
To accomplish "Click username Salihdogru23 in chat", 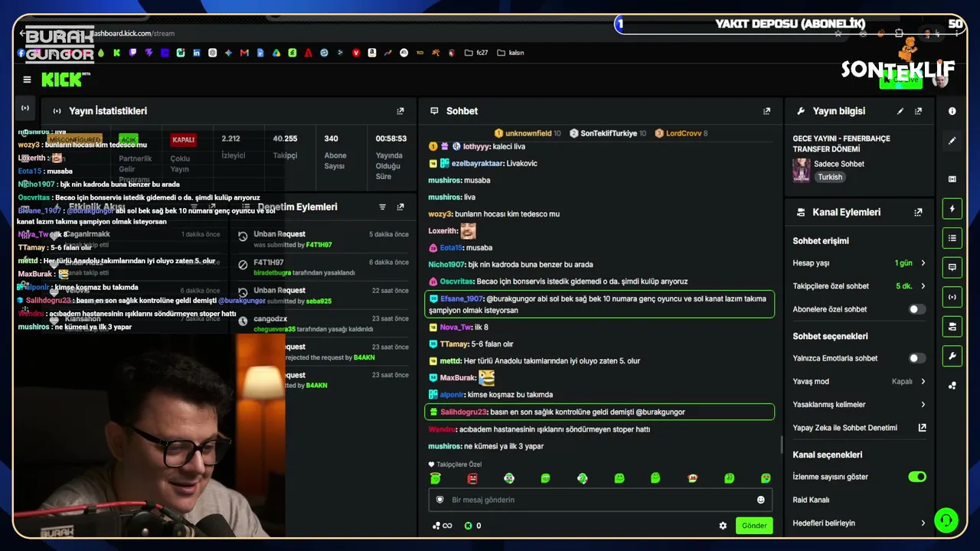I will point(464,412).
